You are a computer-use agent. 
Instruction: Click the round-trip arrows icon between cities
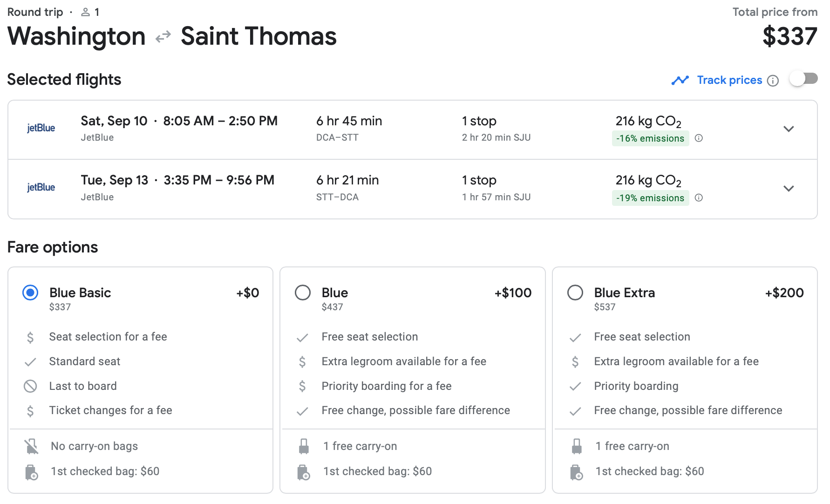coord(163,37)
